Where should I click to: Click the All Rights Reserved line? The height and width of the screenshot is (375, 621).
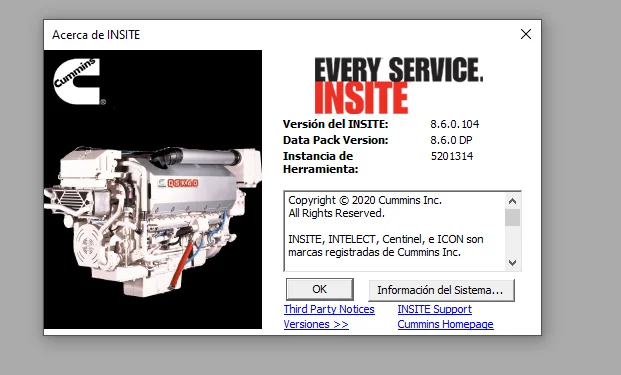(337, 213)
